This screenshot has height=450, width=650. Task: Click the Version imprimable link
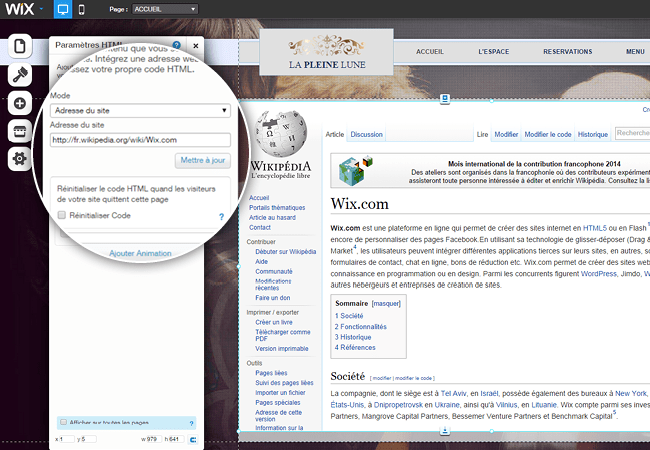[282, 348]
